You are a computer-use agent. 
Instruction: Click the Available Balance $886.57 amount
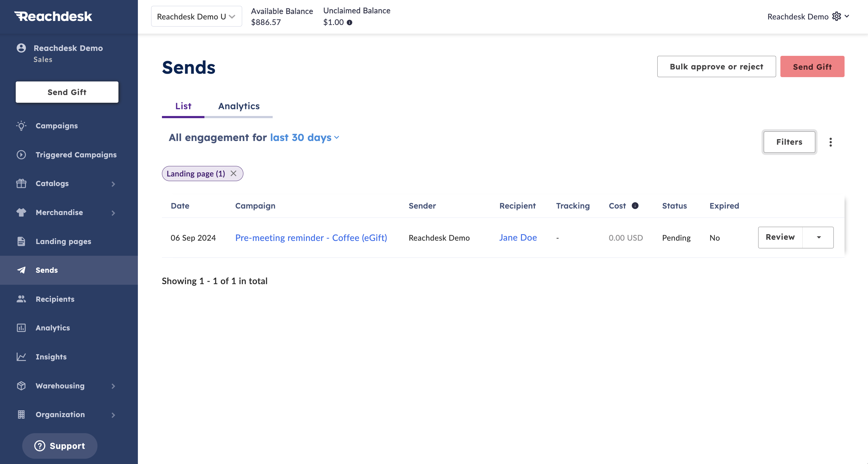[266, 22]
